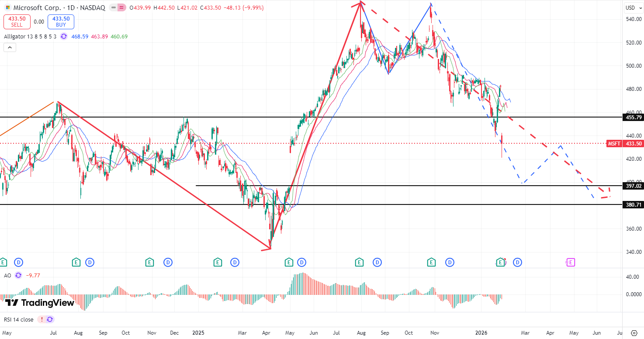Collapse the indicator legend with the chevron
Image resolution: width=644 pixels, height=339 pixels.
pos(10,48)
